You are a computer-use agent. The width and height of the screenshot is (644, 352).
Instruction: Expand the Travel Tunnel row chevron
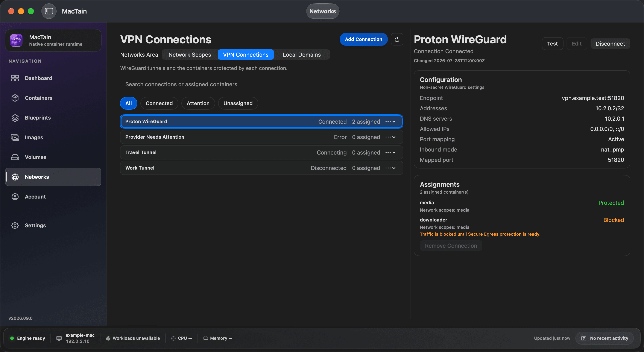(x=394, y=153)
